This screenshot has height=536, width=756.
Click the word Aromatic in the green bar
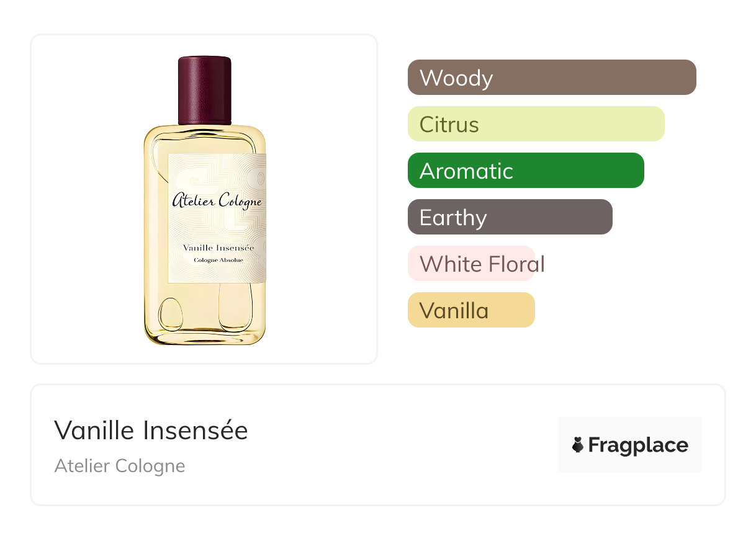click(466, 171)
